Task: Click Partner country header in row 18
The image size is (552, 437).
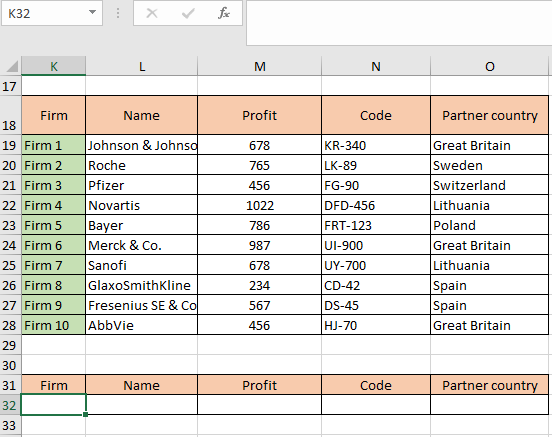Action: (x=489, y=115)
